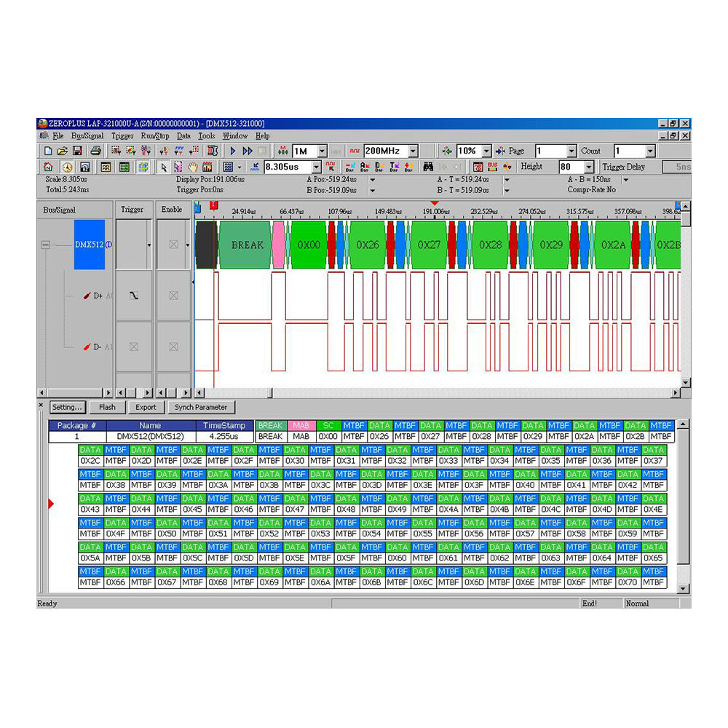Click the Export button
728x728 pixels.
click(x=146, y=407)
